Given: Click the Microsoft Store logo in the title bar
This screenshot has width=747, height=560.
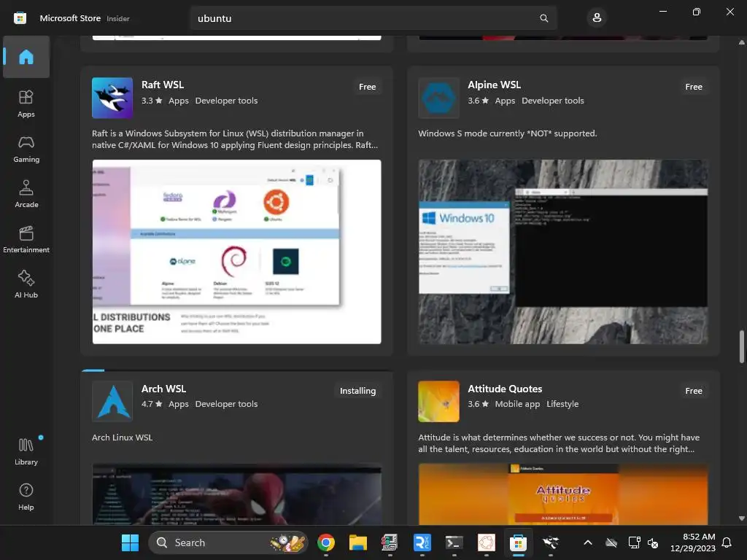Looking at the screenshot, I should 20,18.
